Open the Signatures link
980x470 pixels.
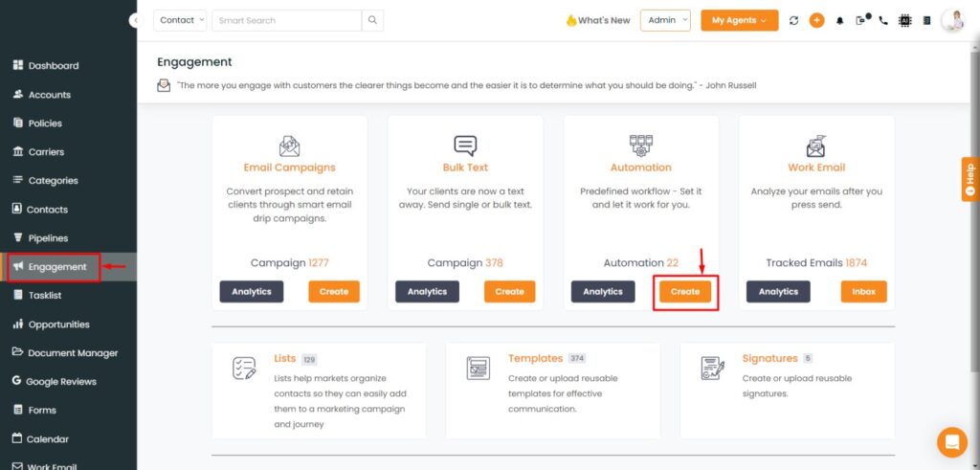(x=770, y=358)
